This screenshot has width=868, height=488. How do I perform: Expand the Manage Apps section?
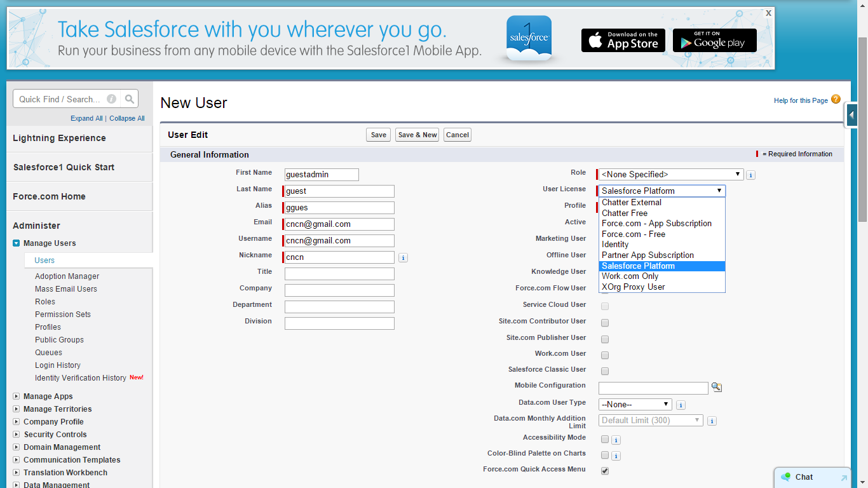click(17, 396)
